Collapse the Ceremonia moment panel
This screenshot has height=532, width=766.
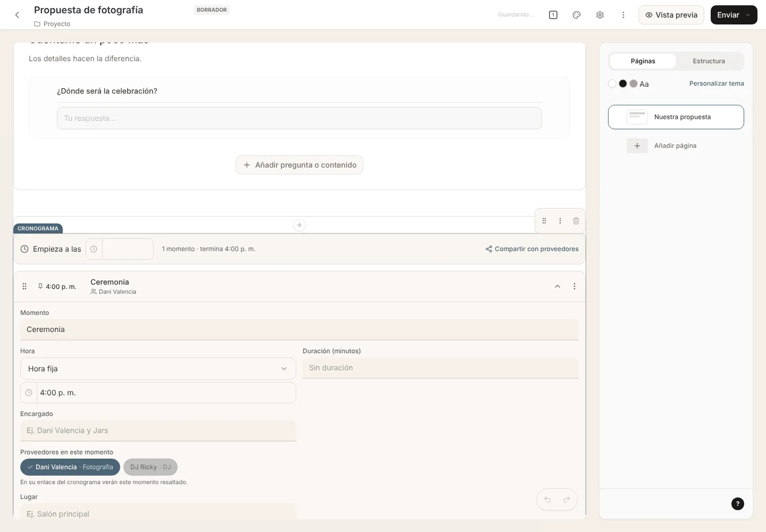tap(557, 286)
